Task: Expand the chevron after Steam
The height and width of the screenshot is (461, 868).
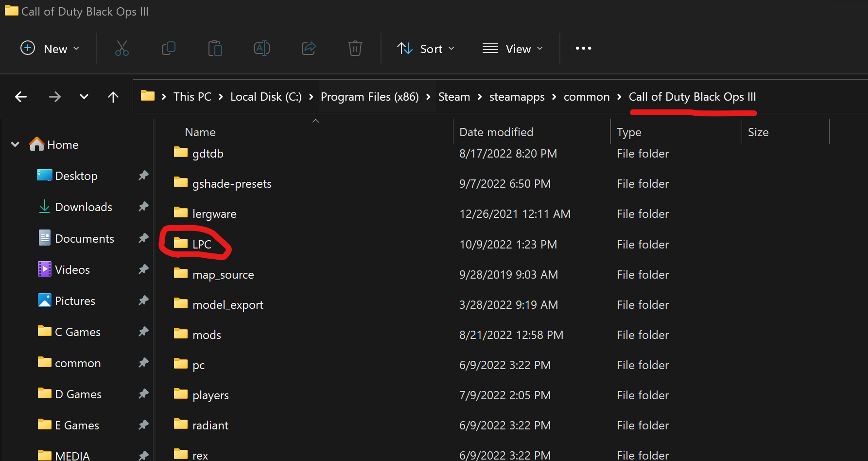Action: coord(480,97)
